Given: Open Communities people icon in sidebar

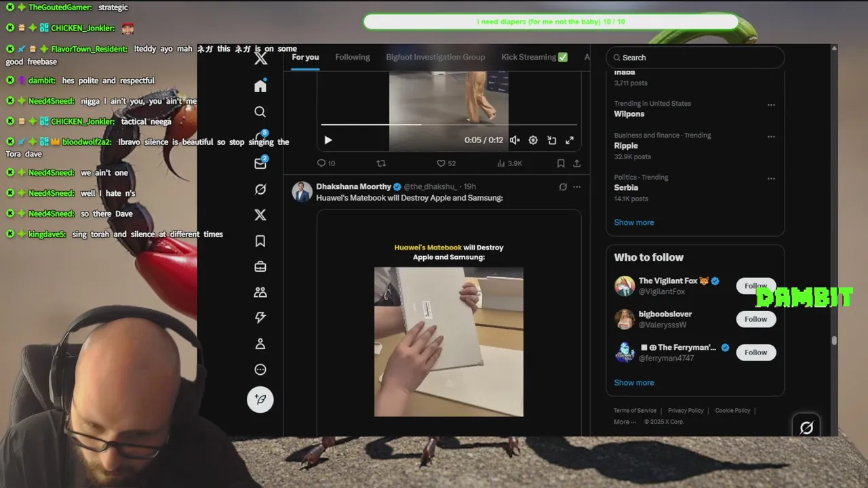Looking at the screenshot, I should pos(260,293).
